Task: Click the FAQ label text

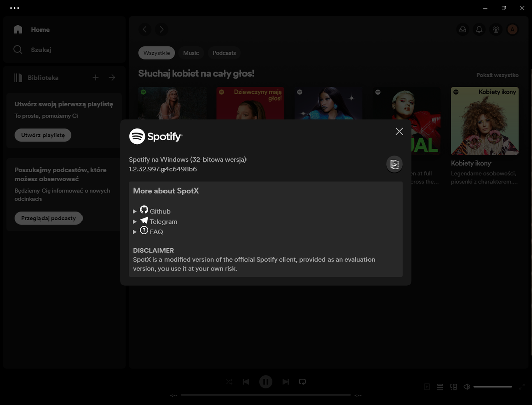Action: tap(156, 232)
